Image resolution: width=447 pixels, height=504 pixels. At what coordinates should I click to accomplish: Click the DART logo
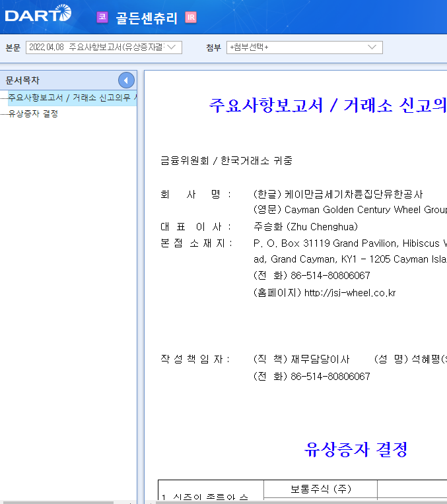point(38,13)
